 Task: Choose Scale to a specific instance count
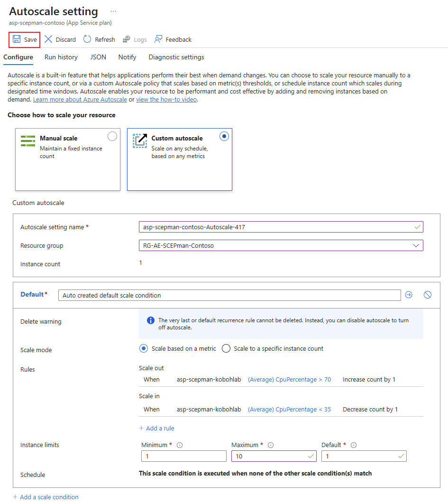tap(226, 349)
